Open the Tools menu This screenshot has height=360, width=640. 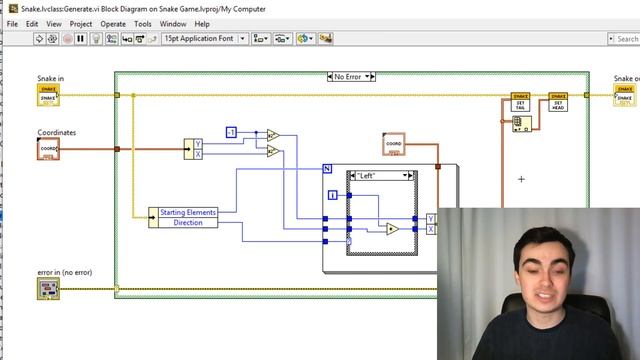143,24
